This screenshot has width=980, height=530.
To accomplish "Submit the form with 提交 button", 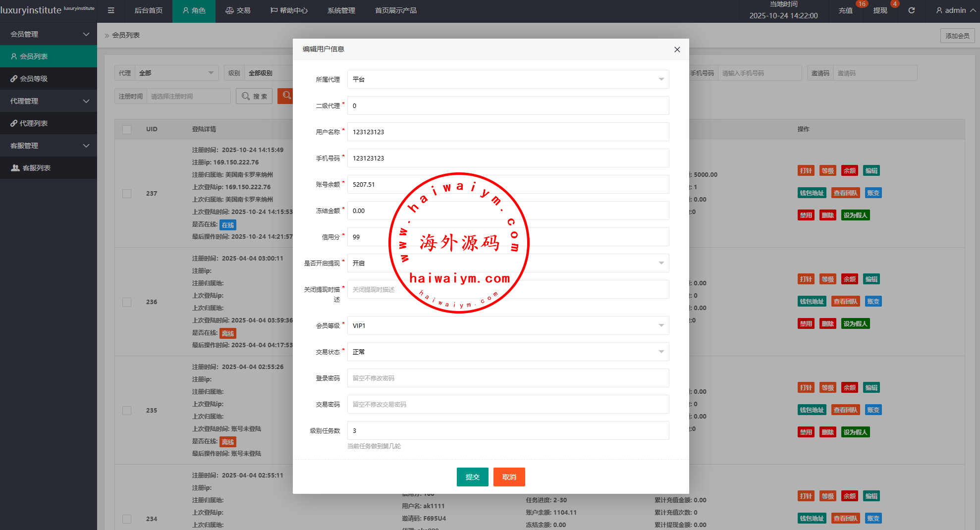I will pos(472,477).
